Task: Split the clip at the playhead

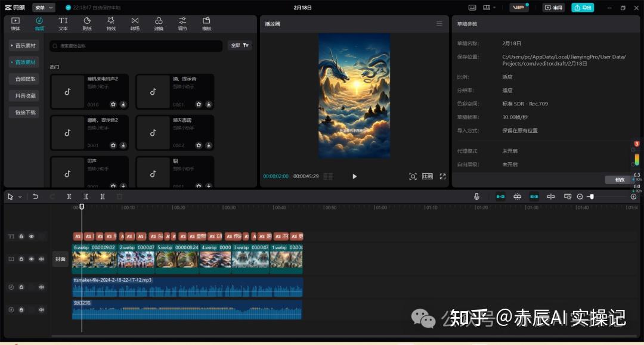Action: [69, 197]
